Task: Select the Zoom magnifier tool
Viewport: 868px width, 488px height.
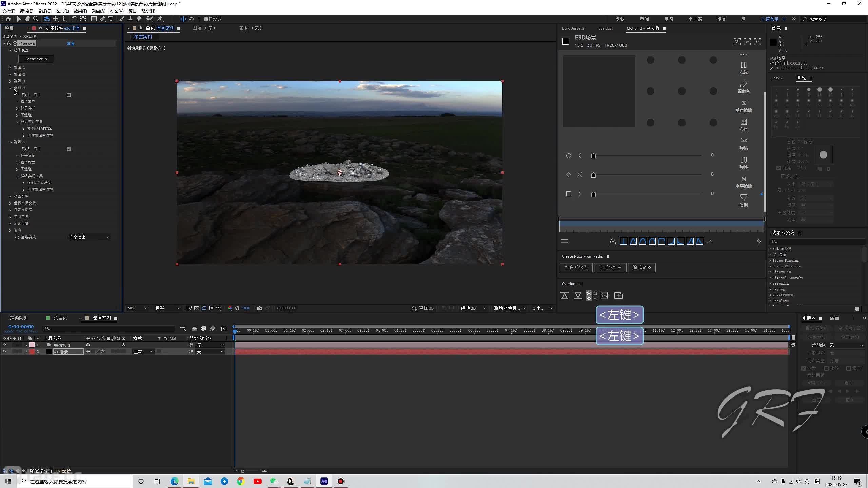Action: pyautogui.click(x=36, y=19)
